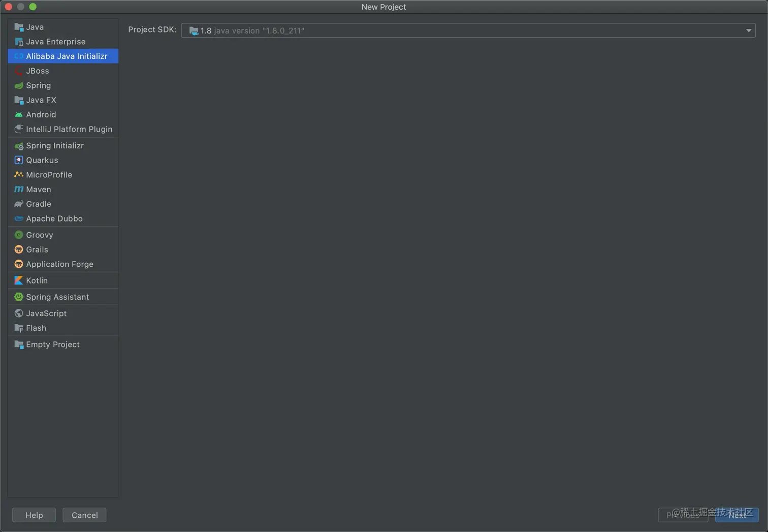768x532 pixels.
Task: Click the Previous button
Action: click(x=683, y=515)
